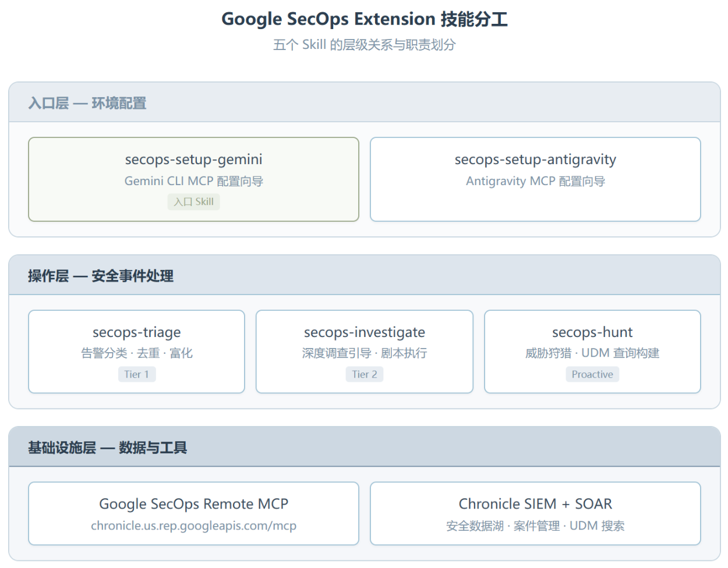Click the secops-investigate card title
728x568 pixels.
365,332
